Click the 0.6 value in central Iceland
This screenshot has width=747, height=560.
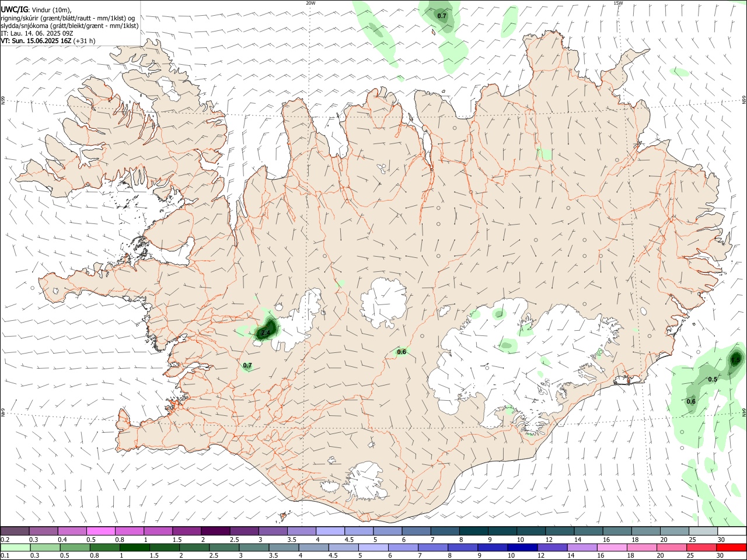402,352
